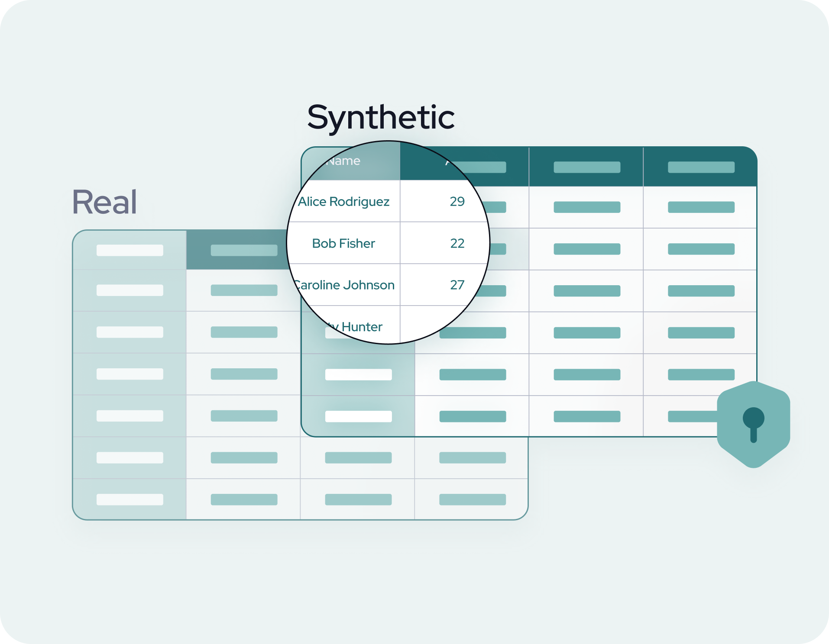Select the Real table's bottom-right cell
This screenshot has width=829, height=644.
[x=472, y=499]
